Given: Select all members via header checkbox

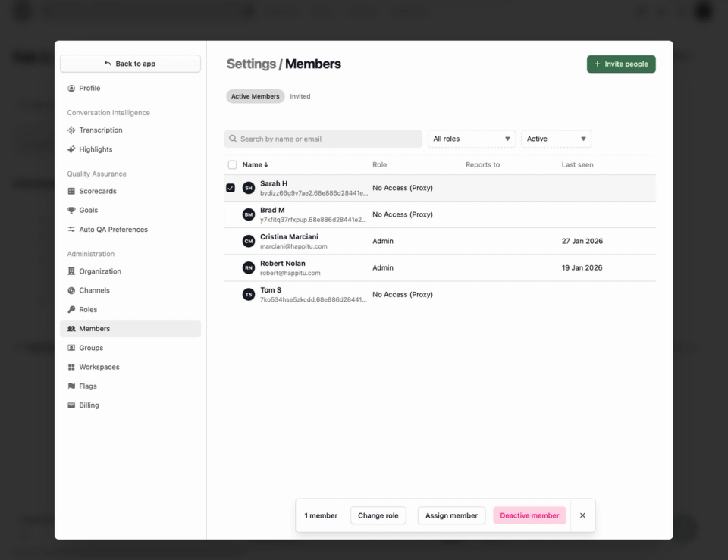Looking at the screenshot, I should [233, 164].
